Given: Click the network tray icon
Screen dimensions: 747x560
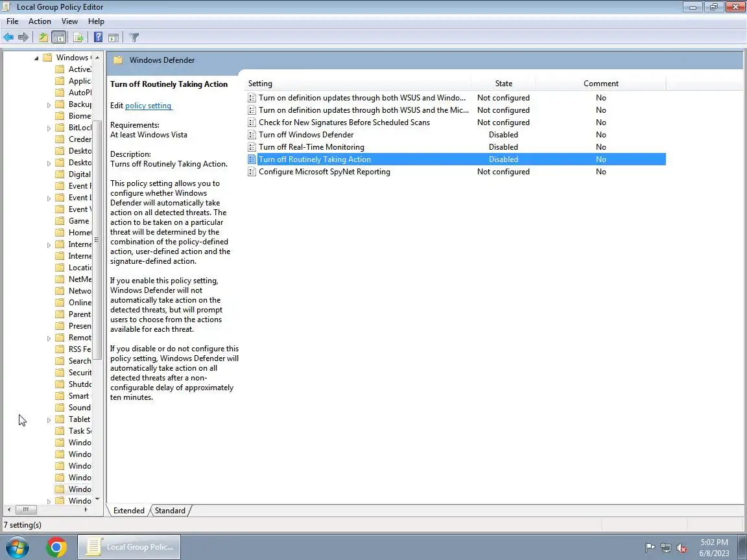Looking at the screenshot, I should pyautogui.click(x=665, y=548).
